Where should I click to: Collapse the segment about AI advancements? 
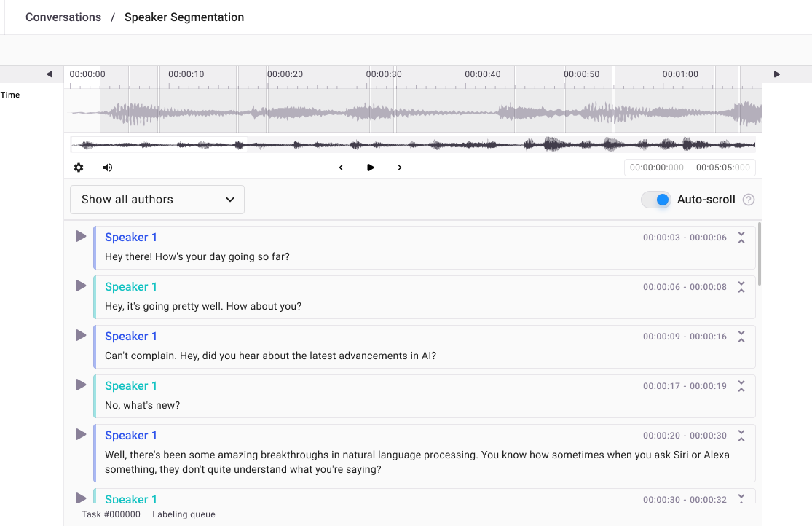pos(741,337)
